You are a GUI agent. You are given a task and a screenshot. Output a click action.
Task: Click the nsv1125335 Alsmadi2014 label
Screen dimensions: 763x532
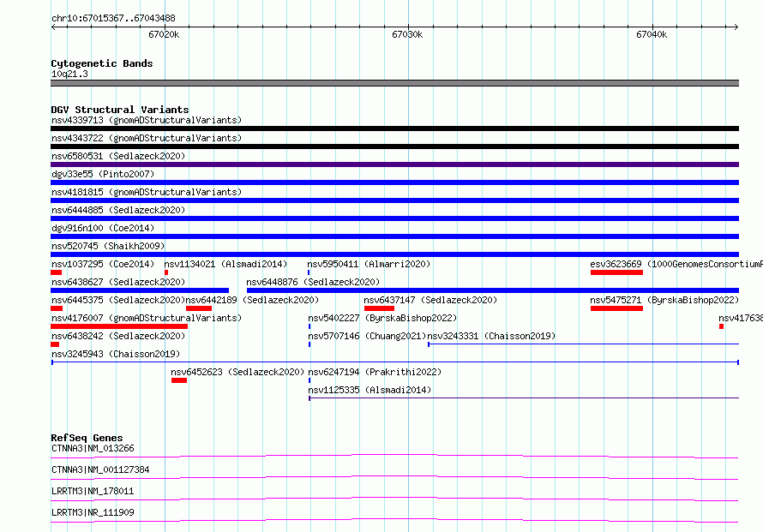[x=369, y=390]
